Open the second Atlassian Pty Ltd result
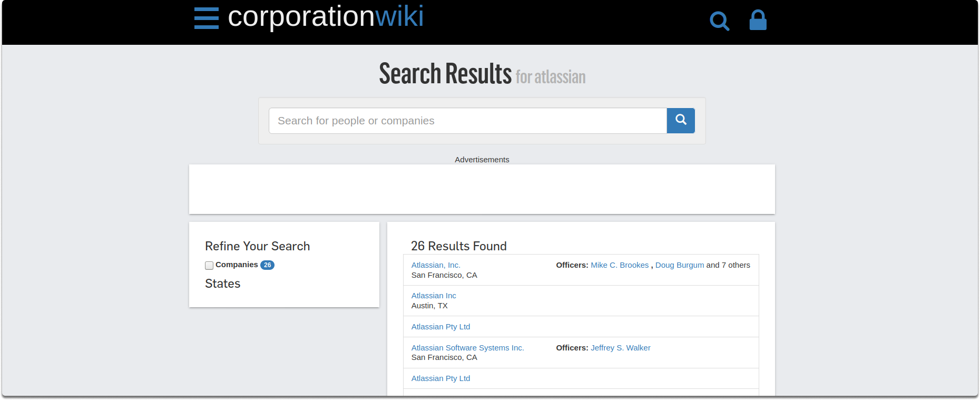 coord(440,378)
